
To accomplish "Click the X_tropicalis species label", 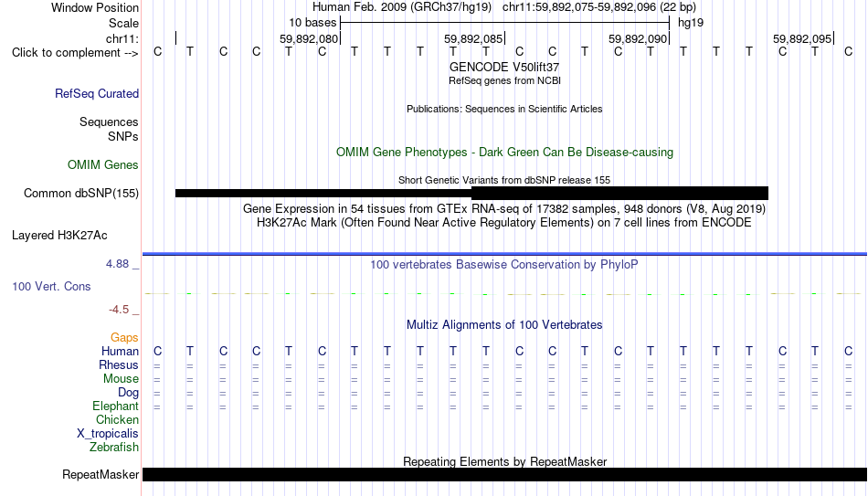I will [108, 434].
